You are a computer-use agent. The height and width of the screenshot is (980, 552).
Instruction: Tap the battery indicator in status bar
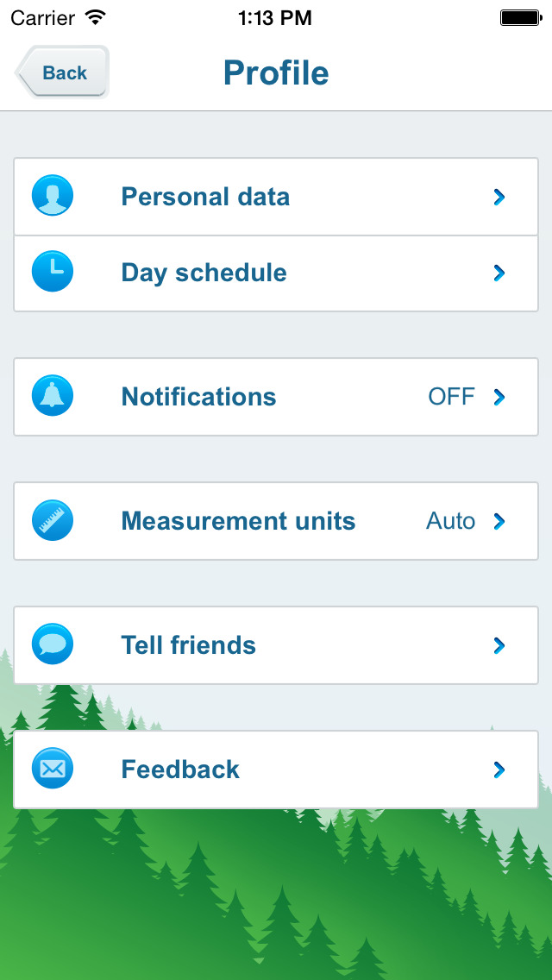[520, 17]
